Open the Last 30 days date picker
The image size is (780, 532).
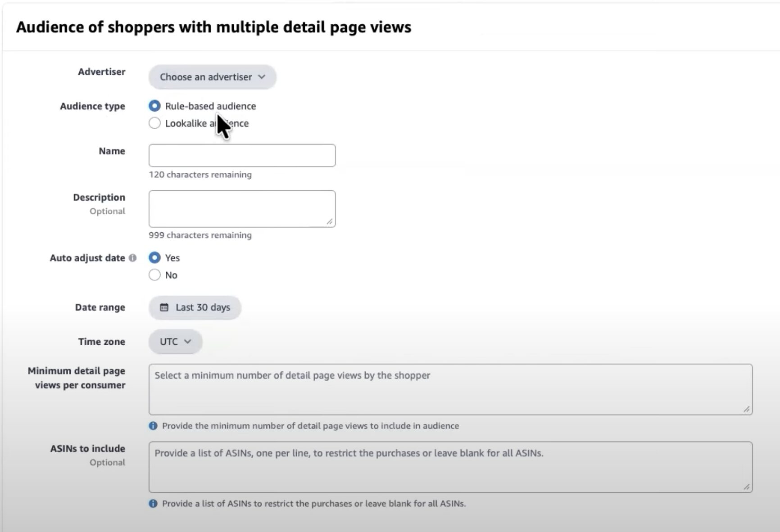pos(195,307)
